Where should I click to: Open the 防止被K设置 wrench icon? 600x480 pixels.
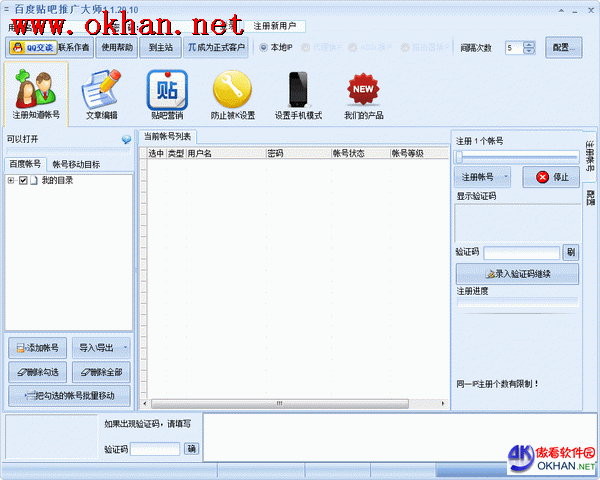233,94
